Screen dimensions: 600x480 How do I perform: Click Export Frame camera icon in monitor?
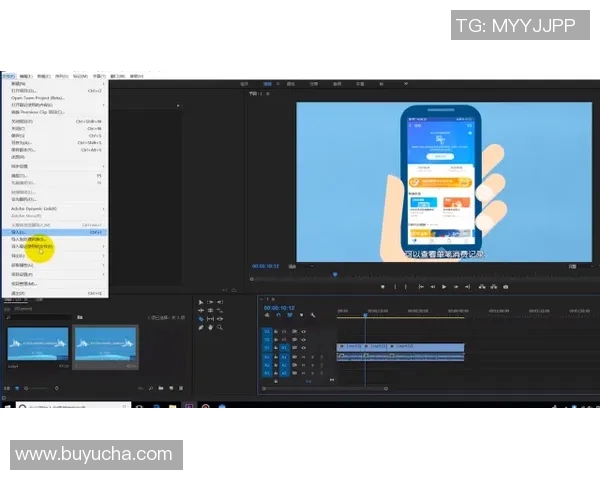(x=506, y=287)
